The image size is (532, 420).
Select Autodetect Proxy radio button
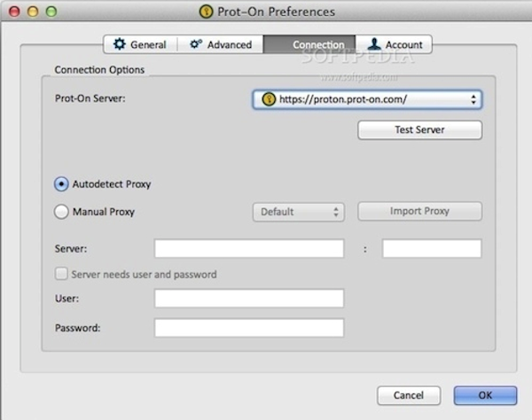coord(61,184)
